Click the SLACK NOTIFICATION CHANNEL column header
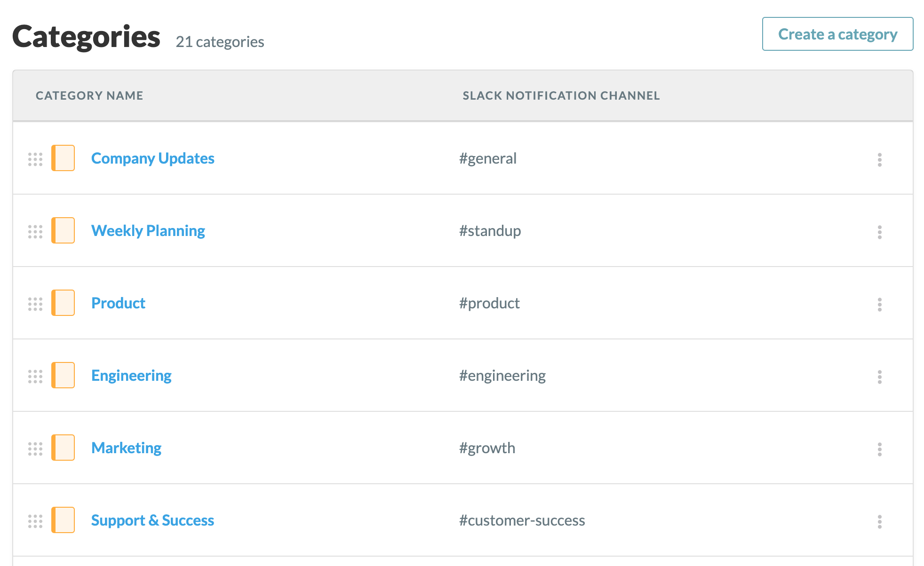 [x=561, y=95]
